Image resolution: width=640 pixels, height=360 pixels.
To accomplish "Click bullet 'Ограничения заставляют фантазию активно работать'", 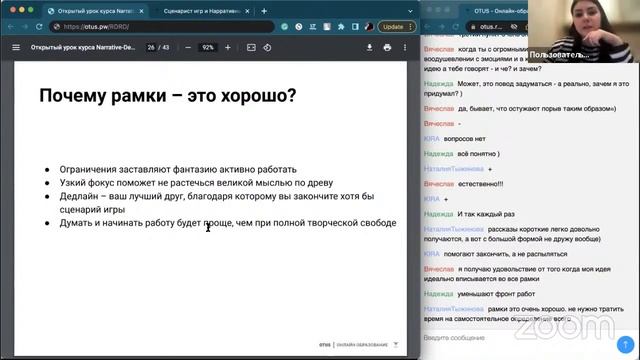I will 178,169.
